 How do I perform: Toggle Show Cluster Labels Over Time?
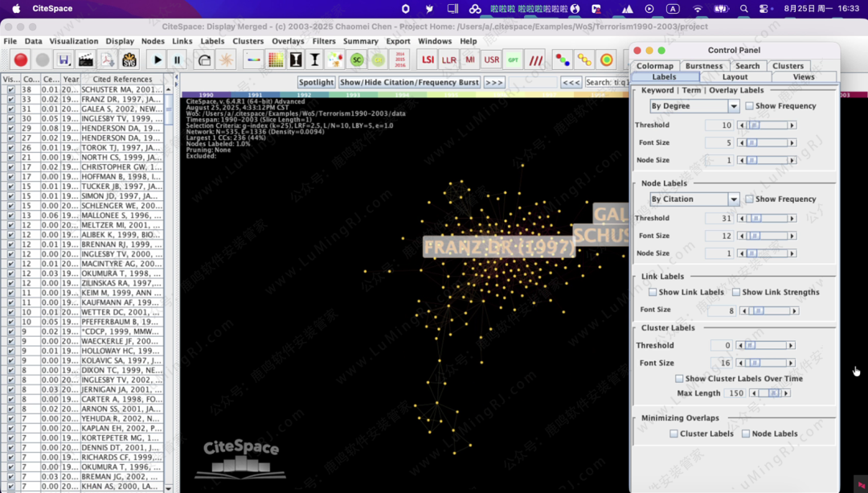[679, 379]
